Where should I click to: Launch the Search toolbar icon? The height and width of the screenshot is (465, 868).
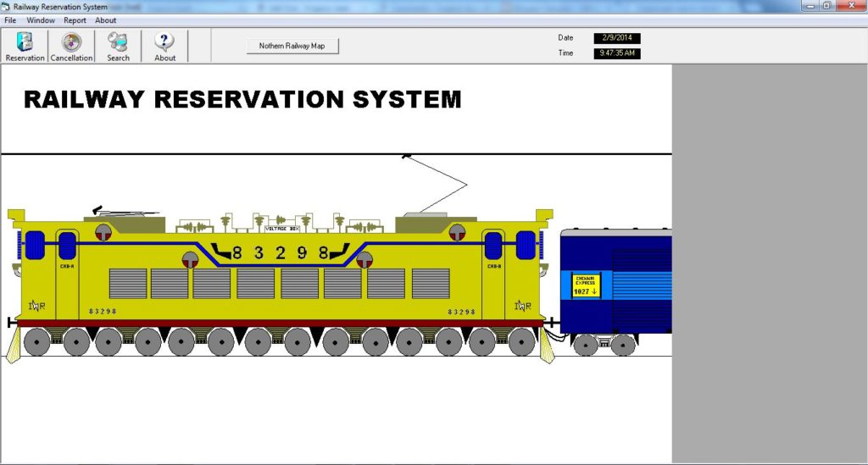point(118,47)
